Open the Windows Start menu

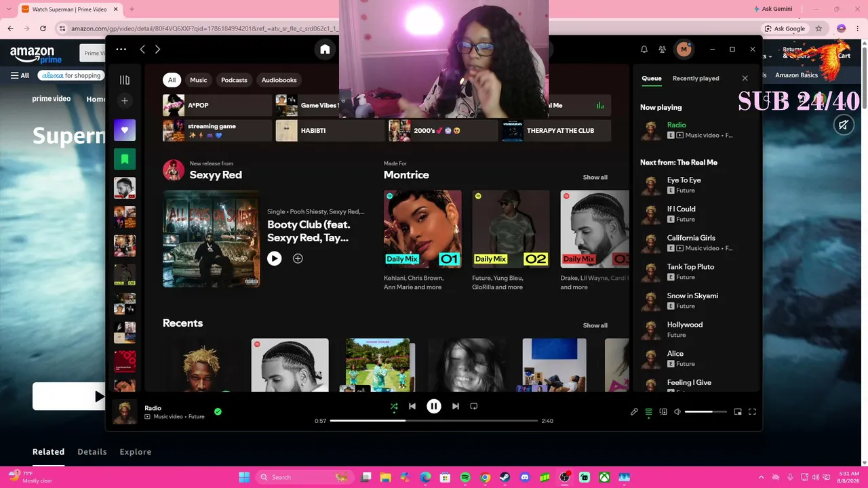[244, 477]
